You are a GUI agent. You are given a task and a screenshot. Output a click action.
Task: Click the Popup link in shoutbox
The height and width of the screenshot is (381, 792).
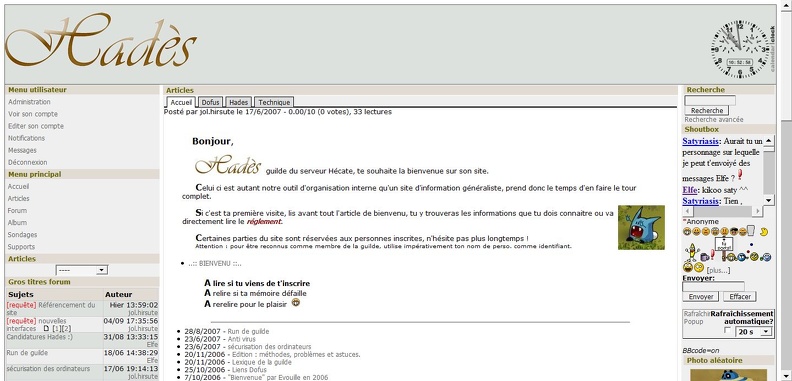pyautogui.click(x=694, y=321)
